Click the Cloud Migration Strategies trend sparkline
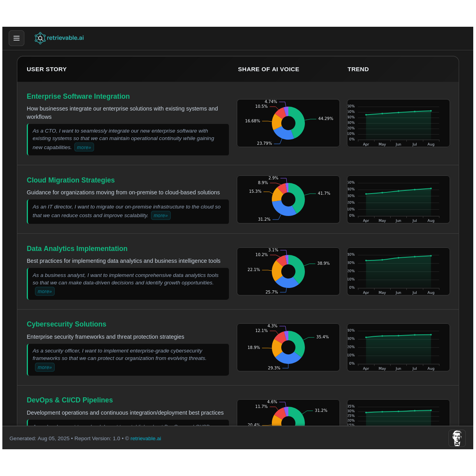This screenshot has width=476, height=476. pyautogui.click(x=398, y=199)
